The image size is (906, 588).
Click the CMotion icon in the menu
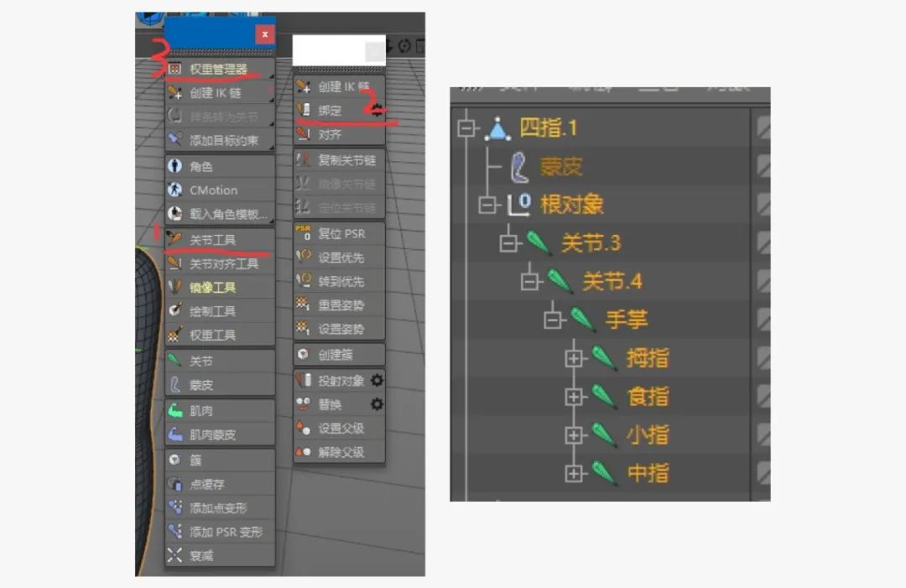coord(175,190)
